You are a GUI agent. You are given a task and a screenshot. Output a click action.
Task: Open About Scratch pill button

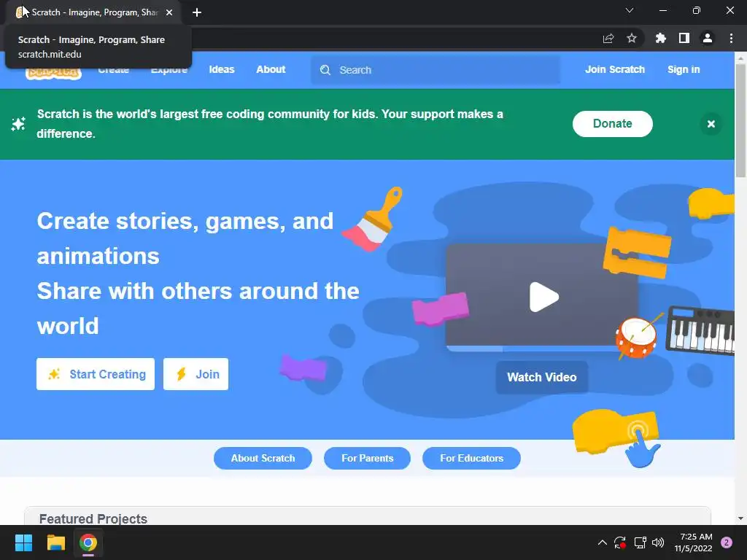click(x=263, y=458)
